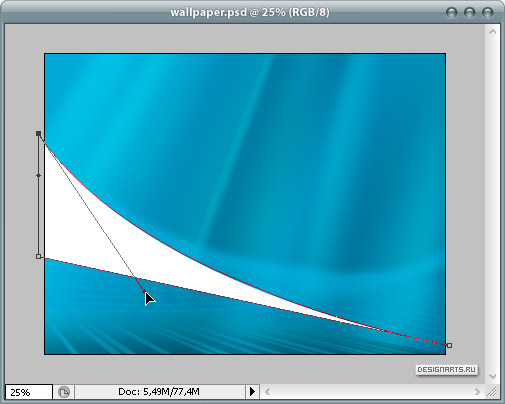The height and width of the screenshot is (404, 505).
Task: Click the window resize grip corner
Action: 492,392
